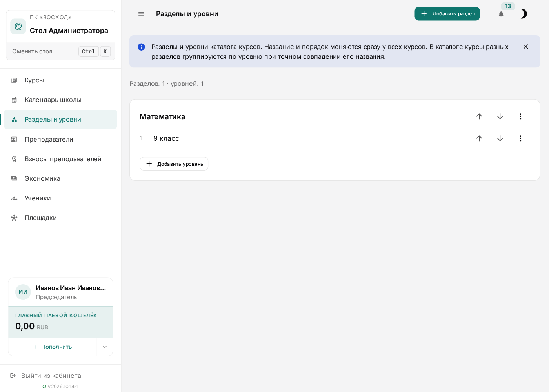Select the 9 класс level name
The image size is (549, 392).
tap(166, 138)
